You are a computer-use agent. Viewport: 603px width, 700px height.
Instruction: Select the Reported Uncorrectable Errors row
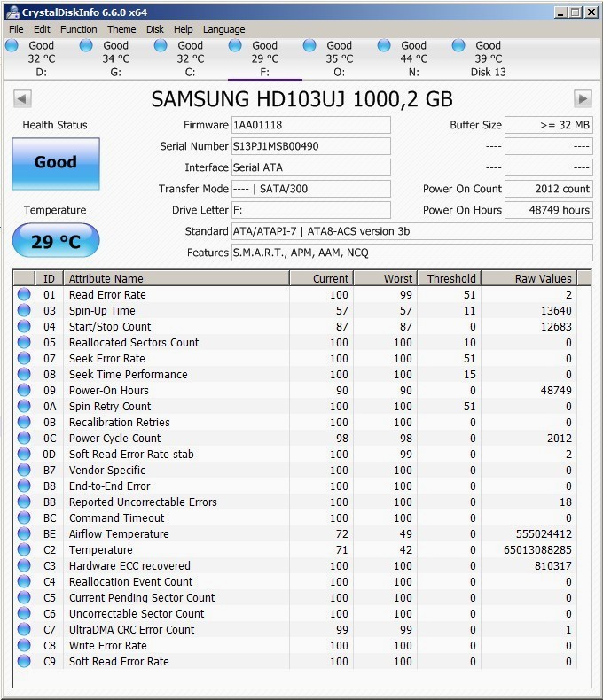pos(295,502)
